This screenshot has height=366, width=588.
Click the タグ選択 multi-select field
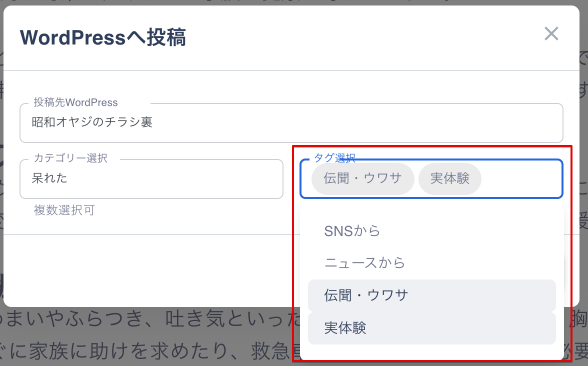[x=431, y=179]
